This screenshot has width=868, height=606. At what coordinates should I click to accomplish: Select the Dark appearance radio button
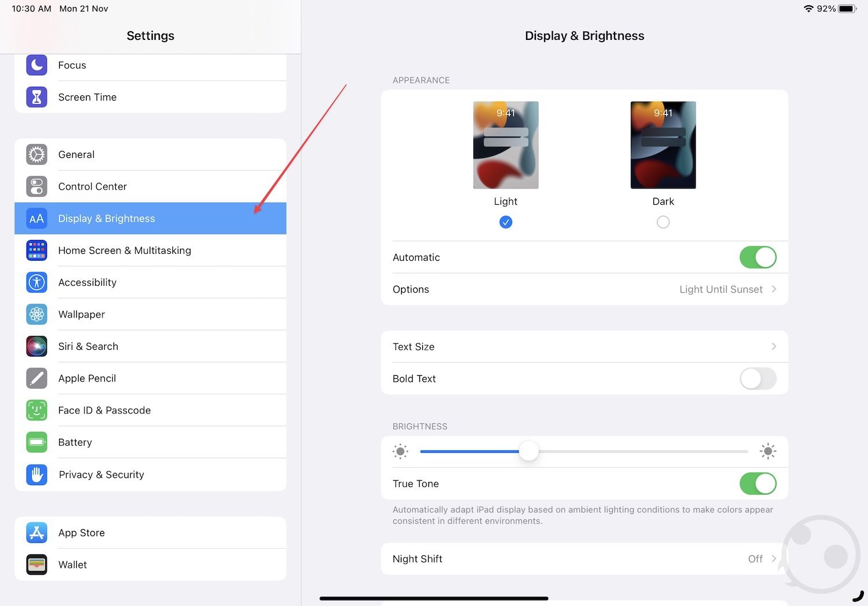[663, 222]
